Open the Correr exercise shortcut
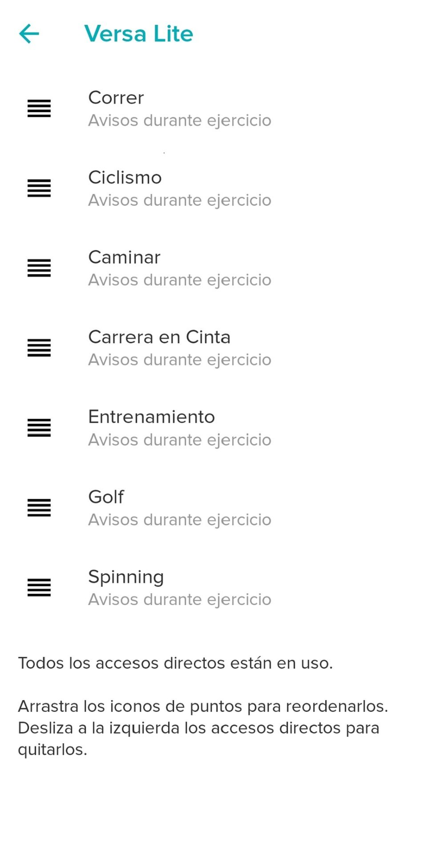Image resolution: width=445 pixels, height=868 pixels. tap(116, 98)
